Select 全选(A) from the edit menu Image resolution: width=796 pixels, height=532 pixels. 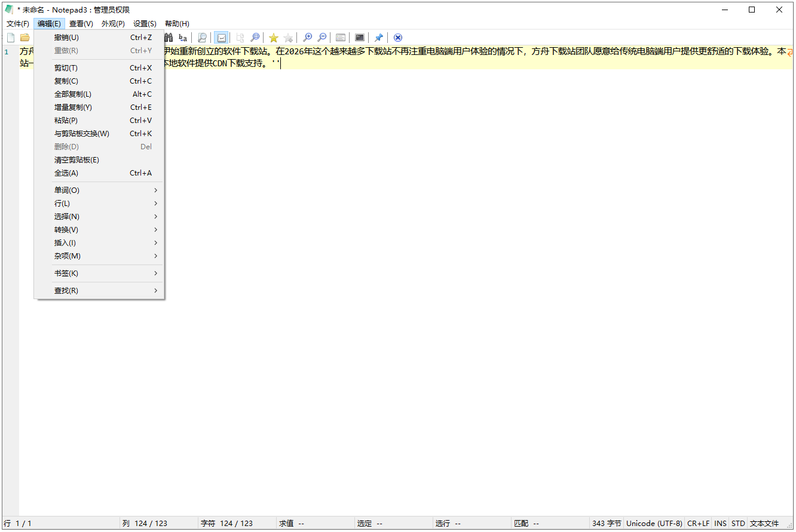(x=66, y=173)
